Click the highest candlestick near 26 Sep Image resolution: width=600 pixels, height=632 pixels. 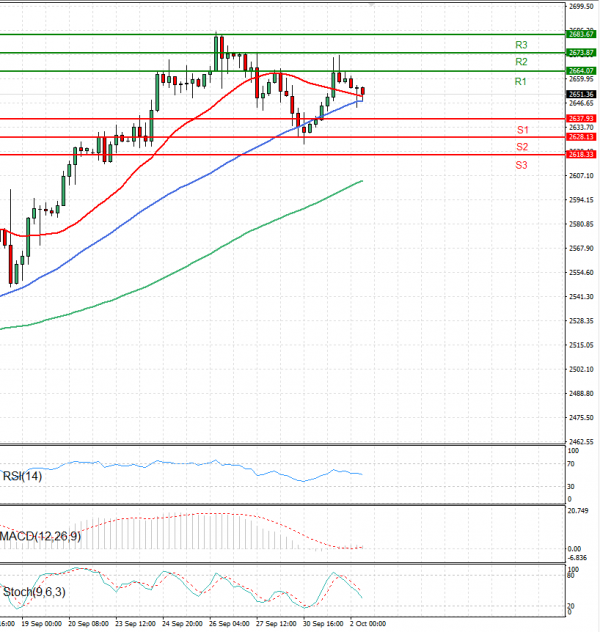tap(216, 54)
